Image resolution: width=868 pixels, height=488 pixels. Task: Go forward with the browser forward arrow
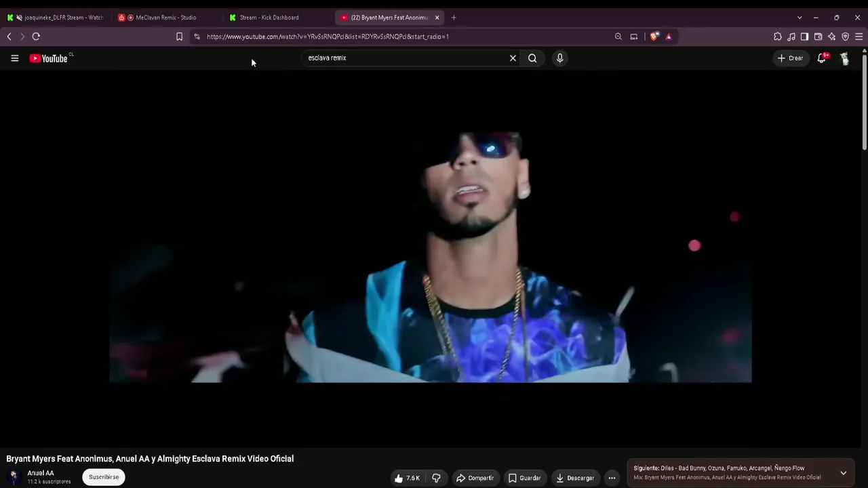point(22,37)
